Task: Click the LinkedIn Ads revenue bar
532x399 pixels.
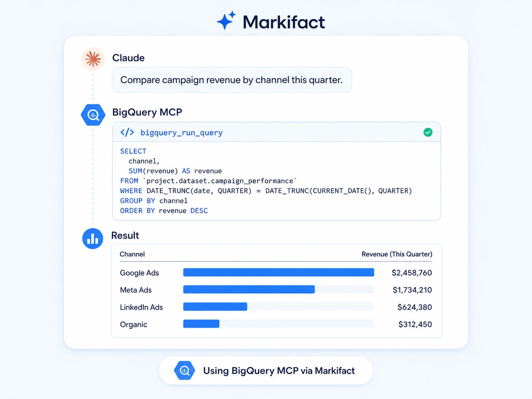Action: click(215, 307)
